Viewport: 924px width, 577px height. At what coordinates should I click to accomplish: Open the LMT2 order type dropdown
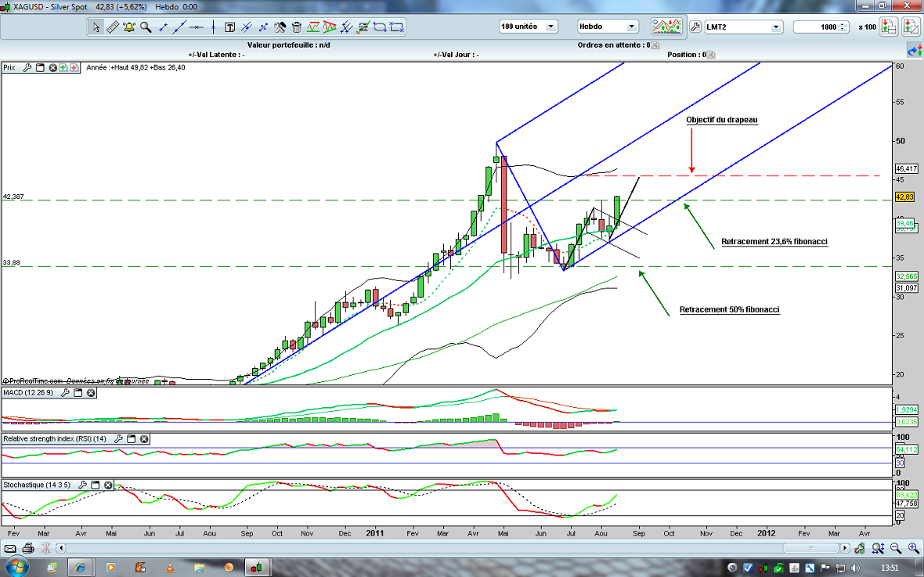coord(776,27)
